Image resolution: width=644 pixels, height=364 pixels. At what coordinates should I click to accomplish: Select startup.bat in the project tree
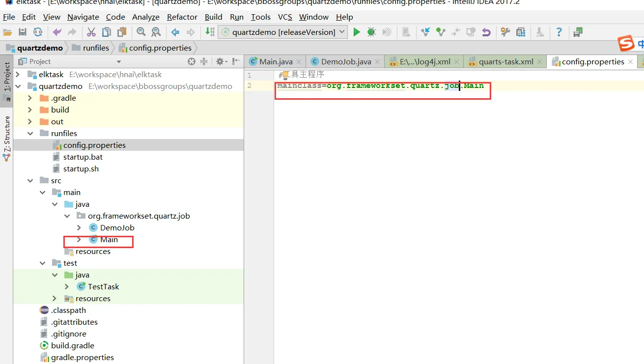pos(83,157)
